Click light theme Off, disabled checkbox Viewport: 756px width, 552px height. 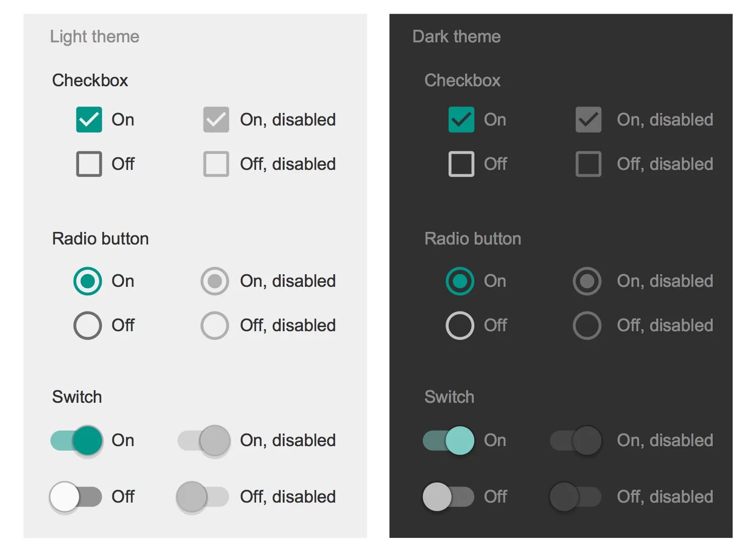pyautogui.click(x=216, y=164)
